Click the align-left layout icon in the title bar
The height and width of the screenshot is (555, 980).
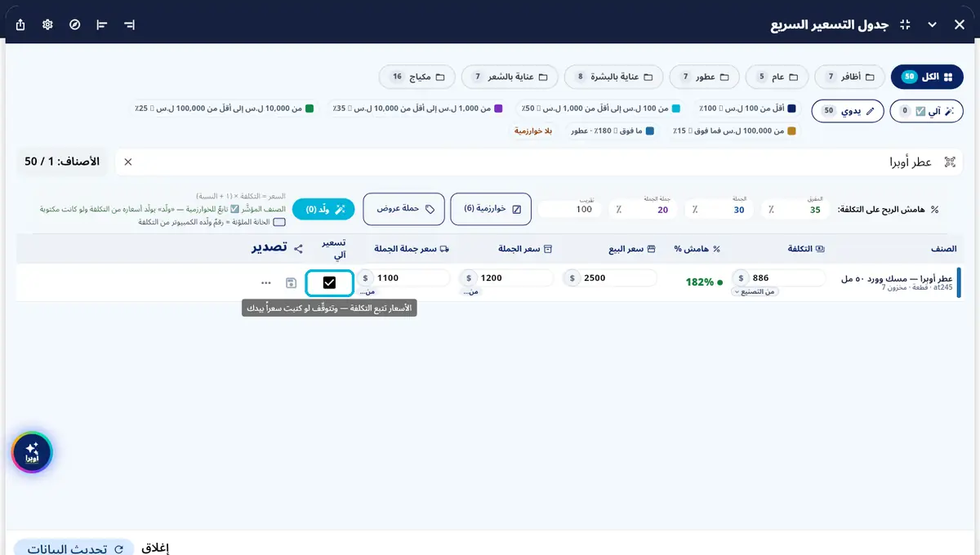[x=102, y=24]
